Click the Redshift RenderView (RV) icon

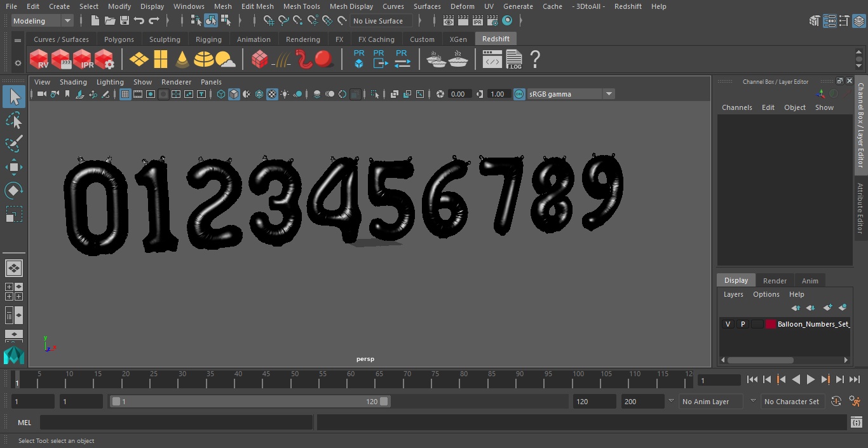pyautogui.click(x=39, y=60)
